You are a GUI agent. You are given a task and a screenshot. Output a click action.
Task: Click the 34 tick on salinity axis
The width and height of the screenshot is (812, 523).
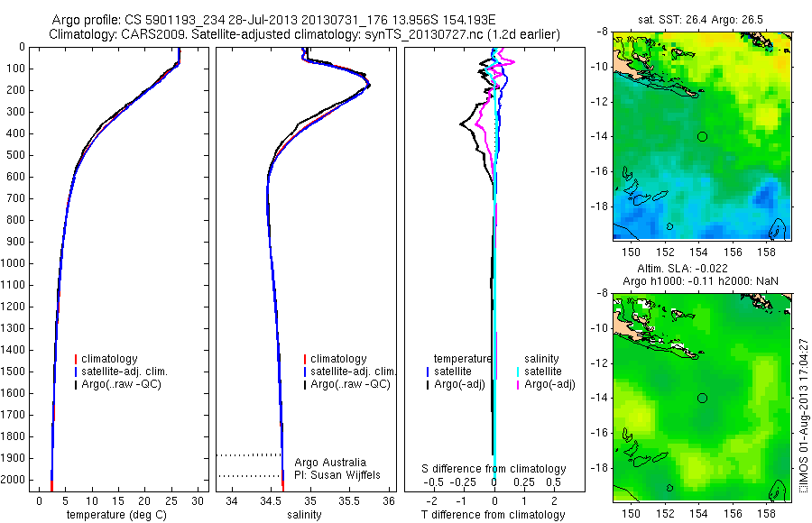pos(232,501)
